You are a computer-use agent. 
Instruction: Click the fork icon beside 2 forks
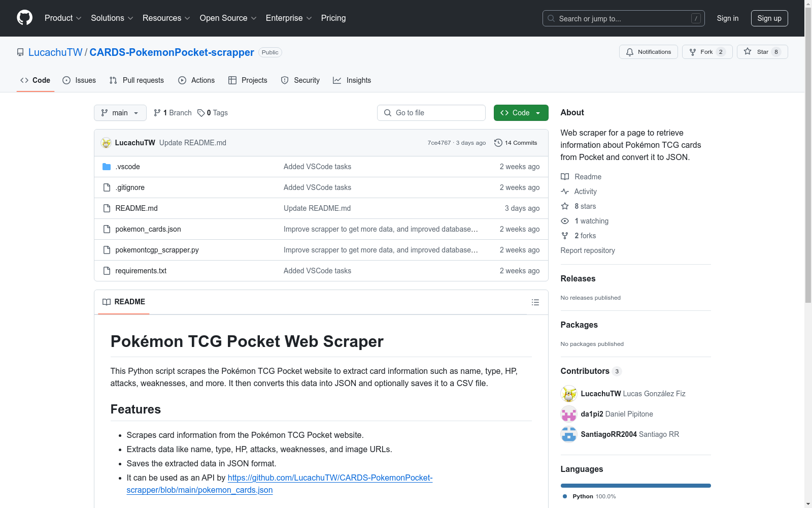pyautogui.click(x=565, y=236)
